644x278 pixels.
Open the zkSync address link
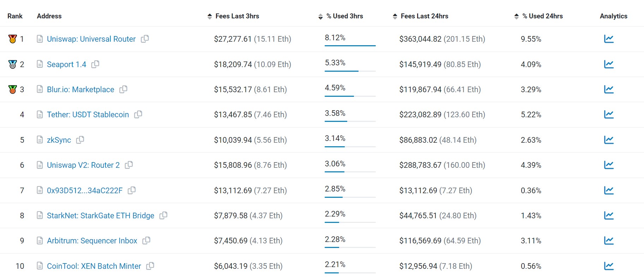(59, 140)
